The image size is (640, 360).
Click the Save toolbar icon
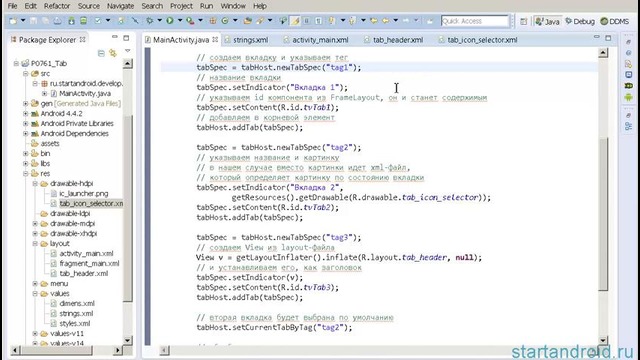[x=33, y=21]
